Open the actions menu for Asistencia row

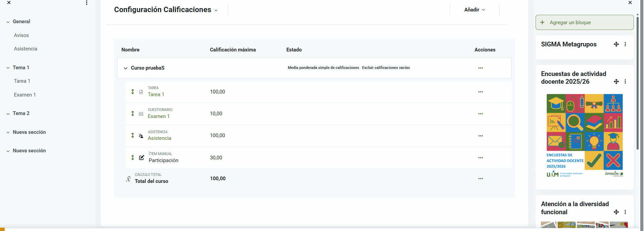480,136
